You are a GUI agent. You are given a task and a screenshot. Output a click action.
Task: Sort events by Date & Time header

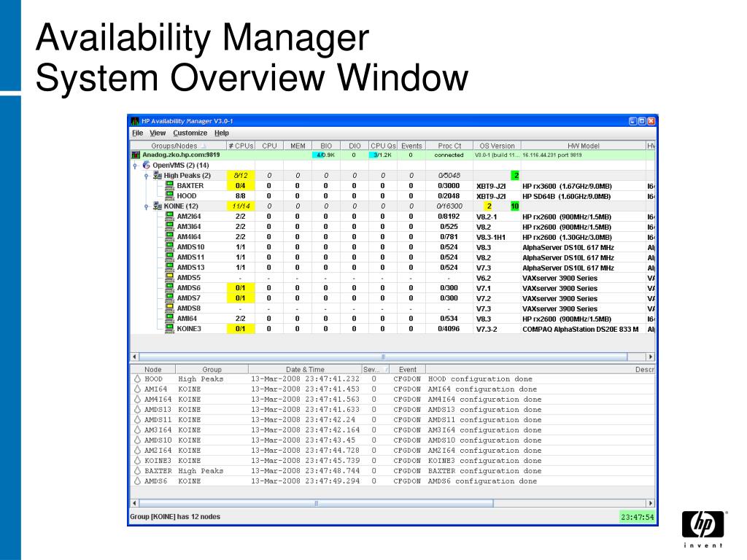coord(305,370)
